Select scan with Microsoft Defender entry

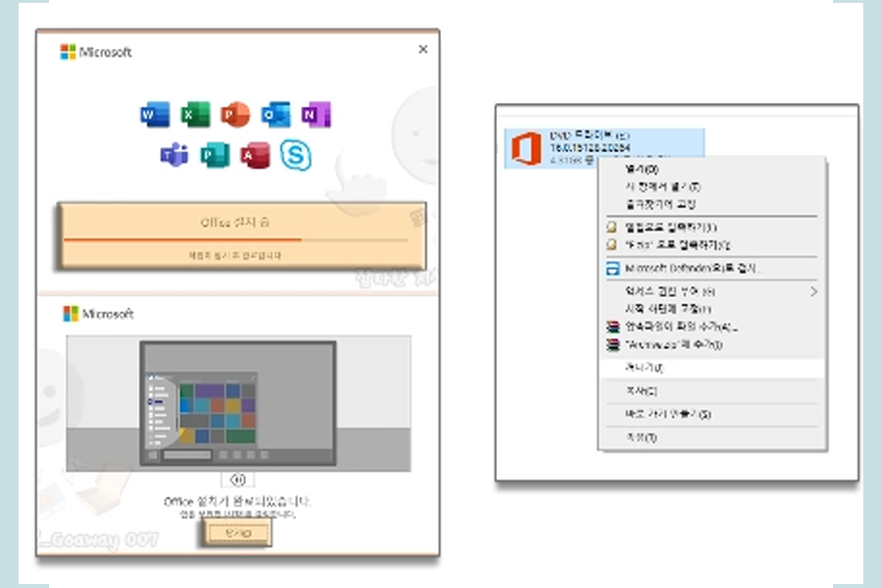[x=692, y=269]
